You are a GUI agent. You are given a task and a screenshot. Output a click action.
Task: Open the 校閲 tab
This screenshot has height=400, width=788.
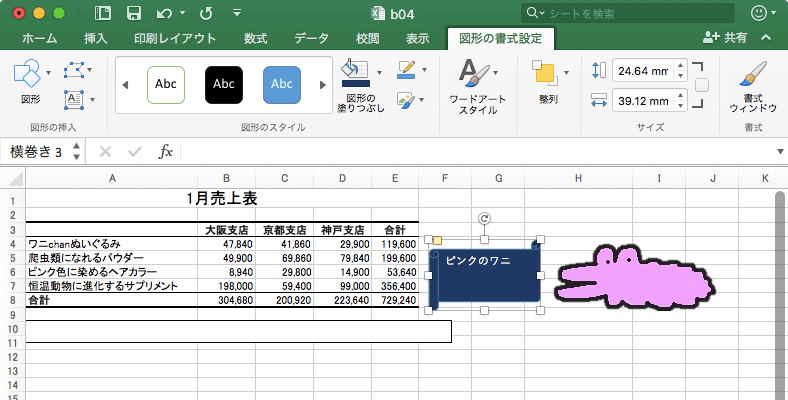367,38
